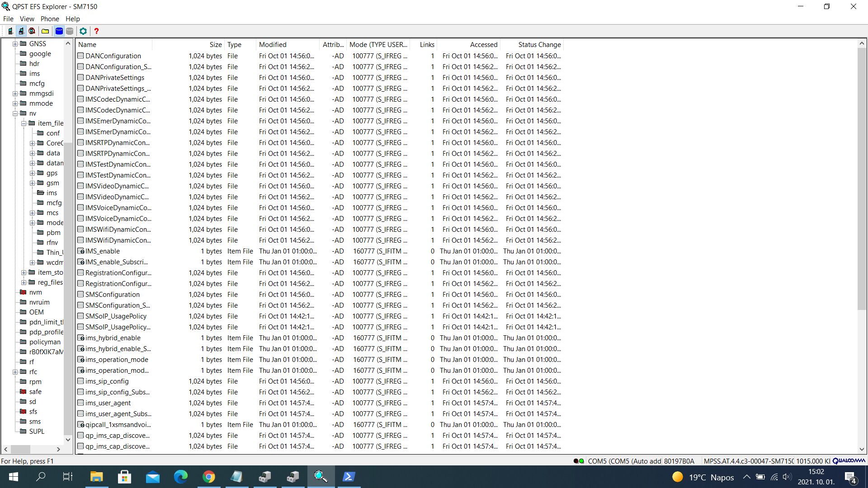This screenshot has height=488, width=868.
Task: Sort by the Type column header
Action: (x=240, y=45)
